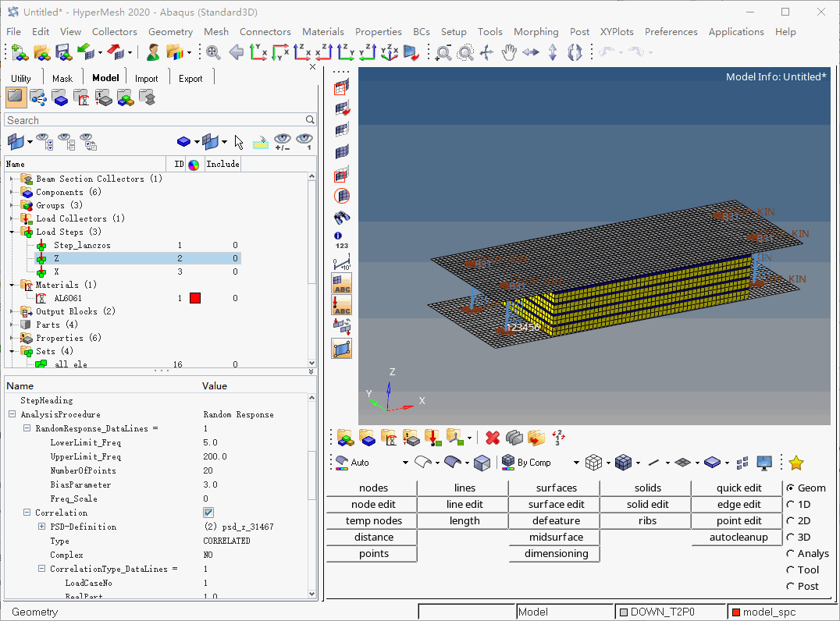Click the defeature panel button
Viewport: 840px width, 621px height.
(x=556, y=521)
